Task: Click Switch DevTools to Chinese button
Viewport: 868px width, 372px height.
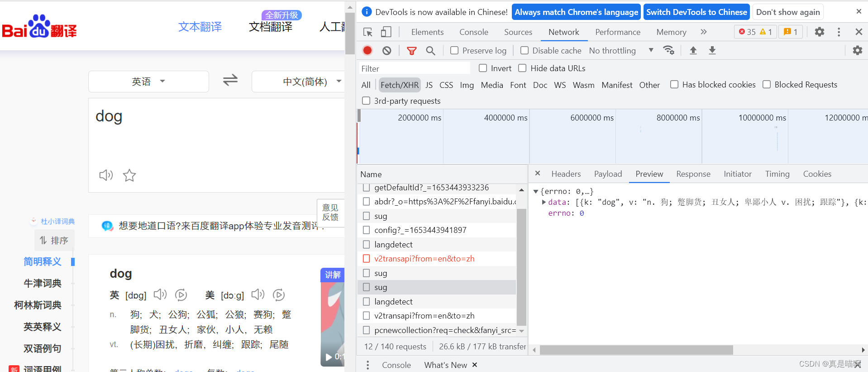Action: click(x=696, y=12)
